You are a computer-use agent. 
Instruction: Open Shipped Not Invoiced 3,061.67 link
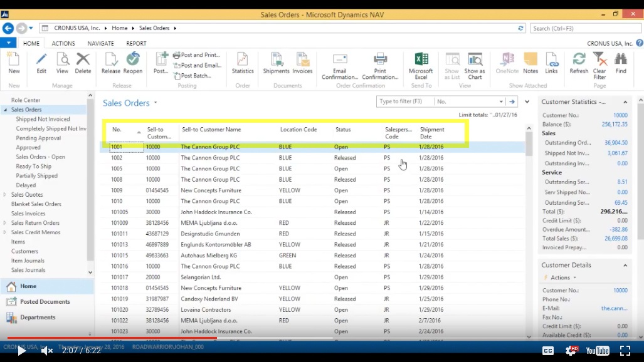[617, 153]
